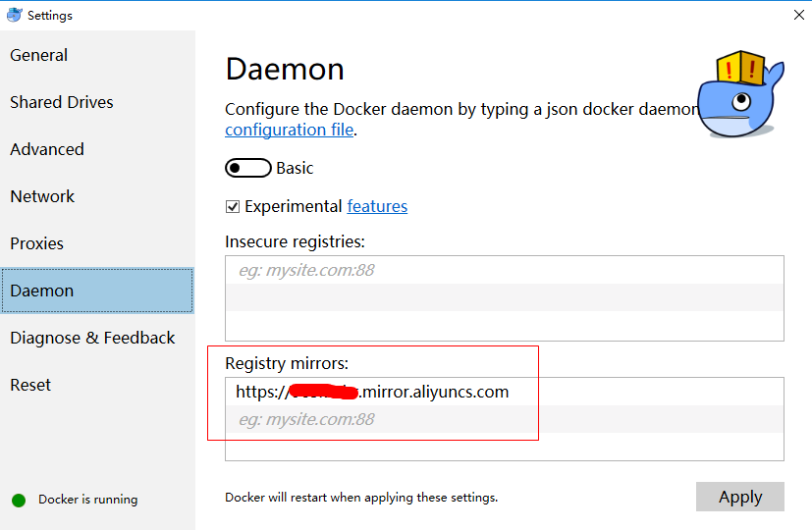Screen dimensions: 812x530
Task: Uncheck the Experimental features checkbox
Action: click(x=233, y=206)
